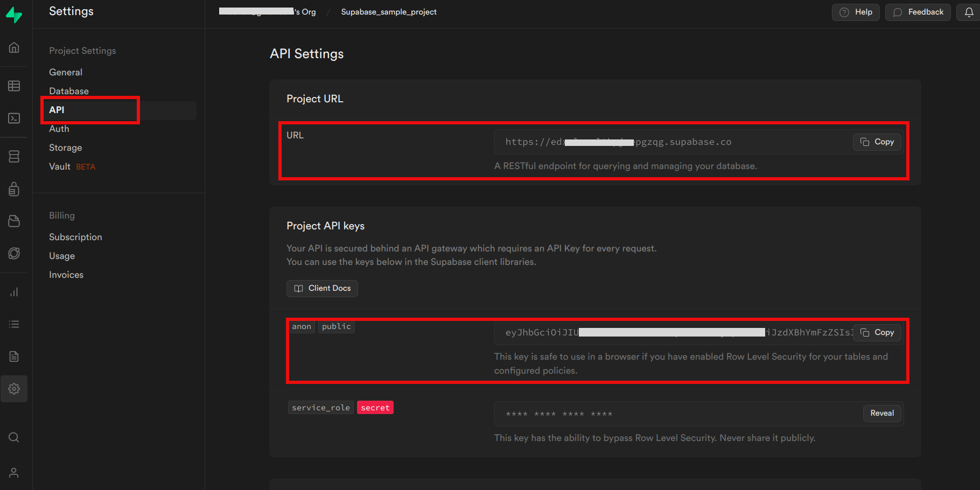Click the Feedback button
The image size is (980, 490).
[918, 12]
